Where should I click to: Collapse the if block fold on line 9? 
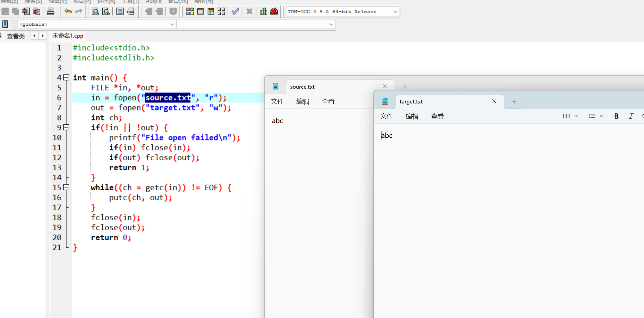coord(66,127)
